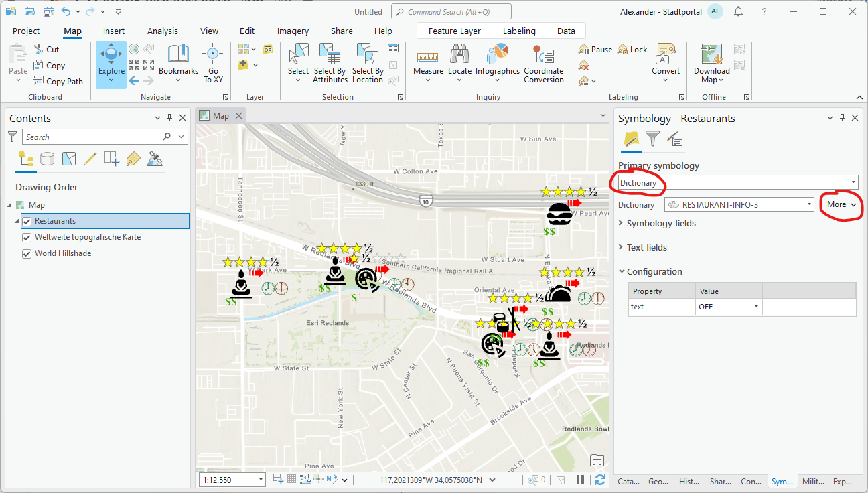Click the Select By Attributes tool
The height and width of the screenshot is (493, 868).
coord(330,64)
